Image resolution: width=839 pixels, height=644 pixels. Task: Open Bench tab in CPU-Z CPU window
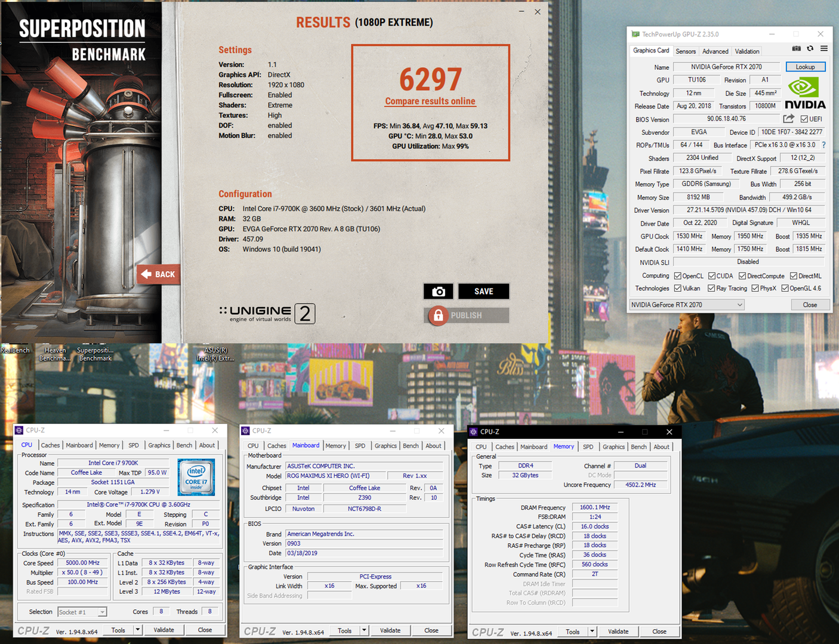click(x=184, y=445)
